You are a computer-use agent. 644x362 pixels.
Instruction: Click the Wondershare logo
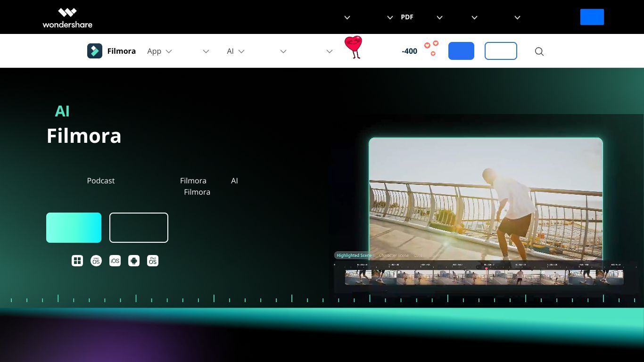click(67, 18)
